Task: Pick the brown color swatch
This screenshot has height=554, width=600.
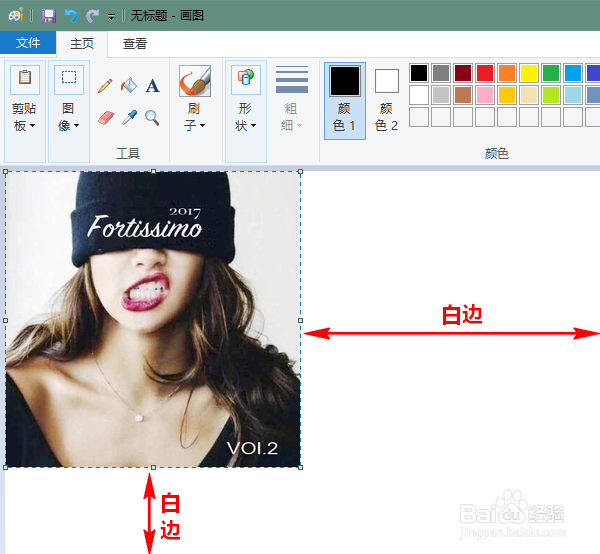Action: 463,95
